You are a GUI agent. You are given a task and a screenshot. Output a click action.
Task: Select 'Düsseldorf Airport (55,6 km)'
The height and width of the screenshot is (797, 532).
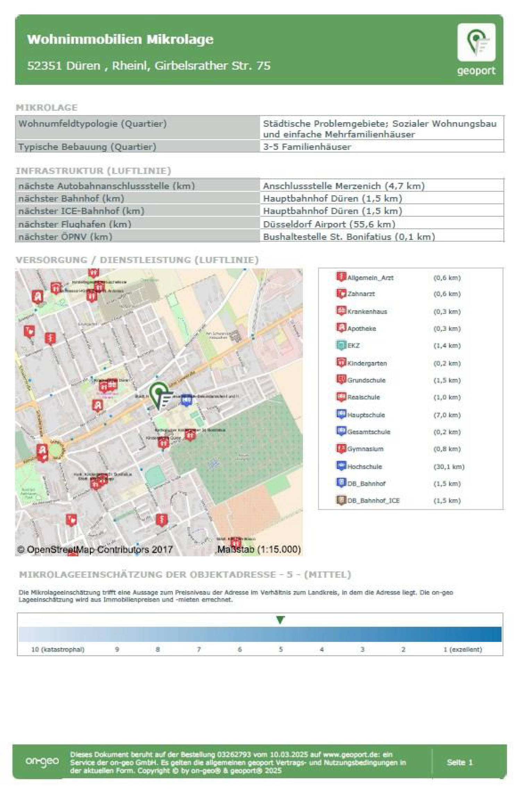click(329, 224)
